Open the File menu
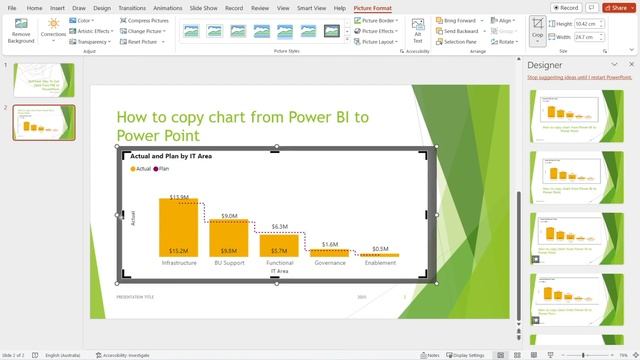Screen dimensions: 640x360 coord(12,8)
